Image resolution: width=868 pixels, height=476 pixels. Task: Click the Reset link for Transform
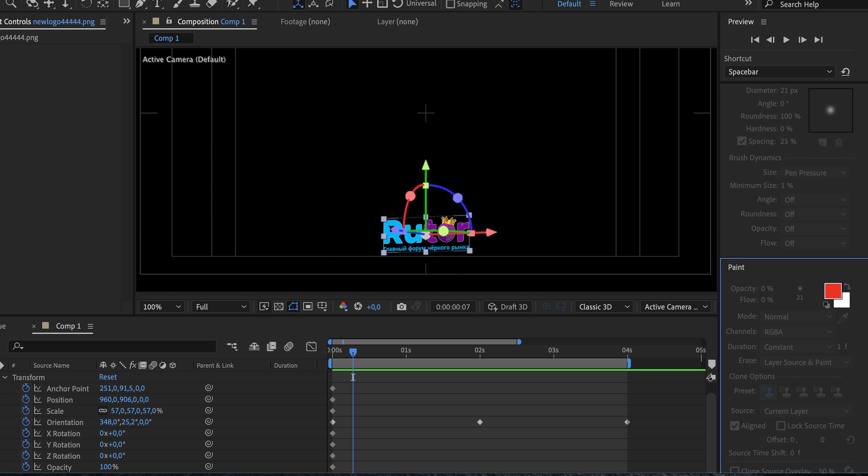point(108,377)
